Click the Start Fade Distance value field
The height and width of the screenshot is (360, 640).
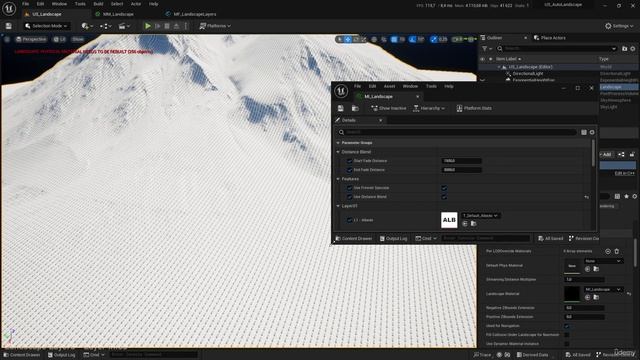point(461,161)
